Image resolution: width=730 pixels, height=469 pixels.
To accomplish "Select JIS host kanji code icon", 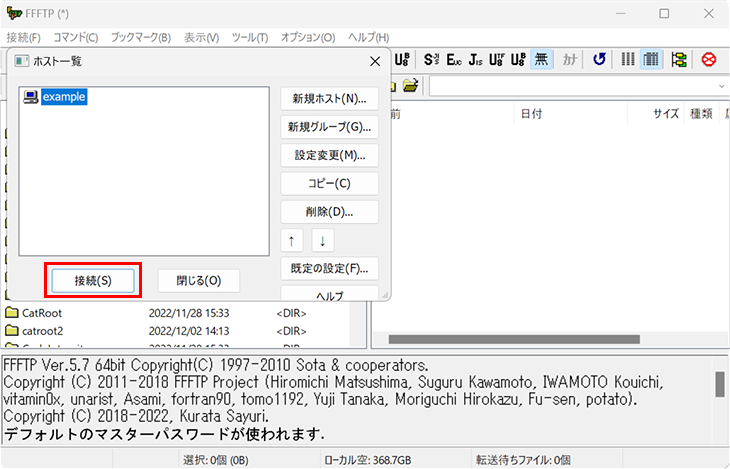I will [x=475, y=60].
